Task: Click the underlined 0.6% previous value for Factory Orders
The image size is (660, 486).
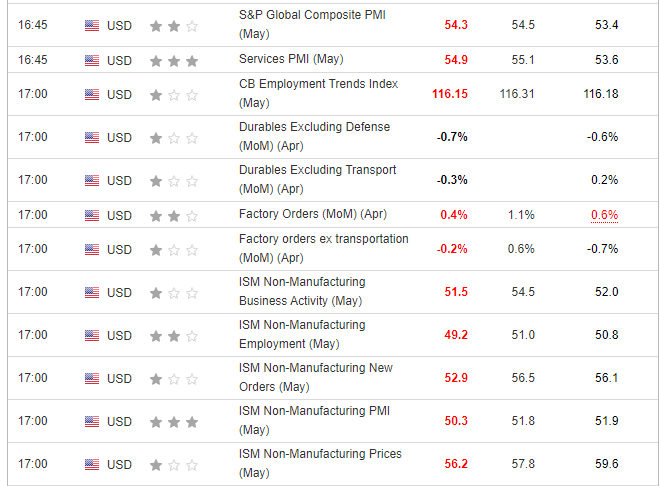Action: tap(604, 215)
